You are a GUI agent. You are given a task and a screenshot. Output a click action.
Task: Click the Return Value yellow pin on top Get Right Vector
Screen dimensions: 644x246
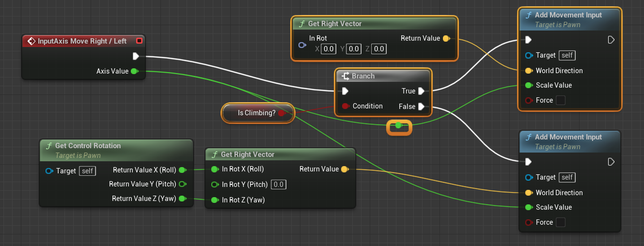446,38
